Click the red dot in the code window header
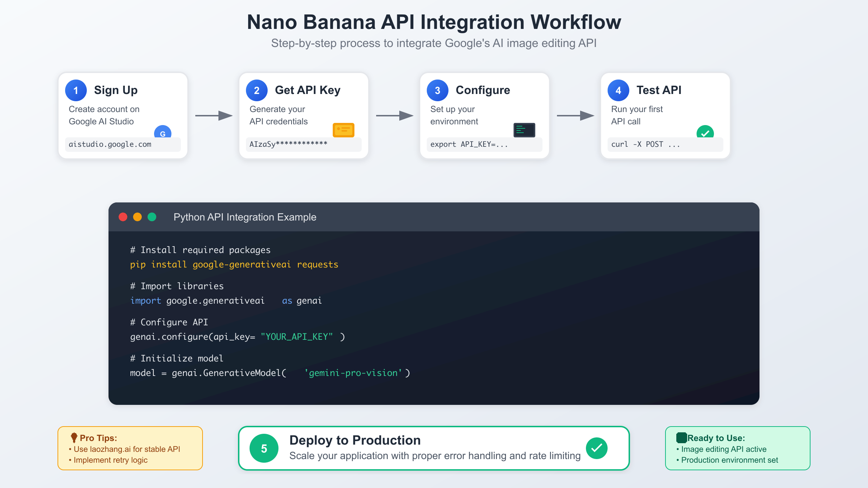868x488 pixels. (x=123, y=217)
